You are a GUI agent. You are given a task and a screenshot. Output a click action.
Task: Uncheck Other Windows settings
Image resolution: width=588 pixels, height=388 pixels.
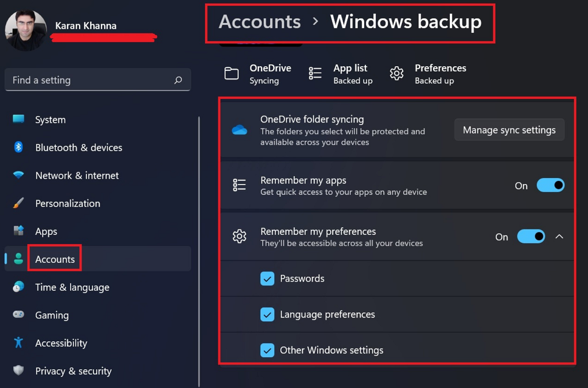[268, 350]
